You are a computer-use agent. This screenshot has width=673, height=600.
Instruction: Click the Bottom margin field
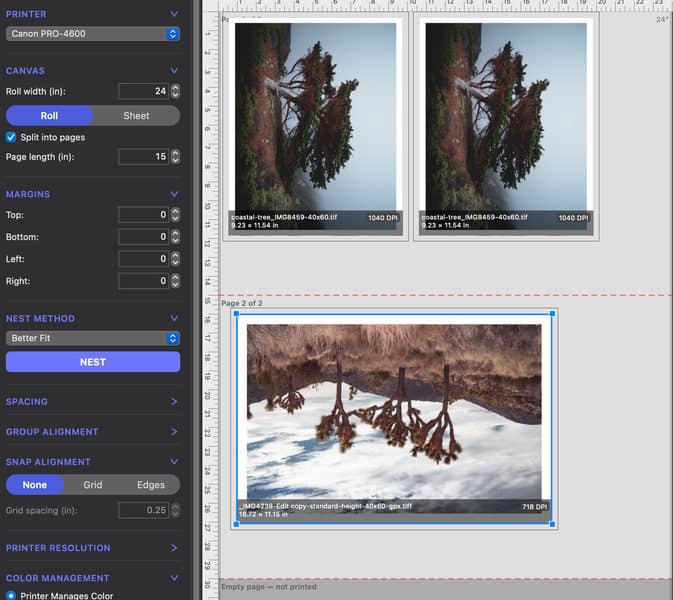coord(143,236)
